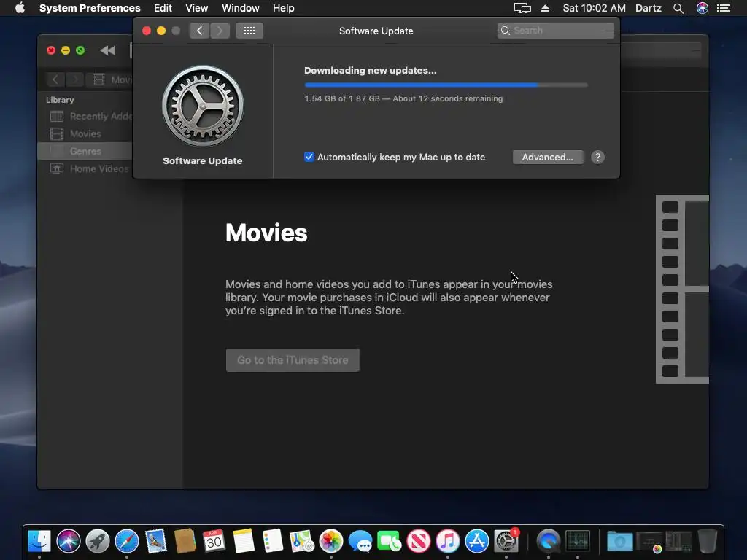Open System Preferences gear icon in Dock
Screen dimensions: 747x560
click(x=506, y=541)
